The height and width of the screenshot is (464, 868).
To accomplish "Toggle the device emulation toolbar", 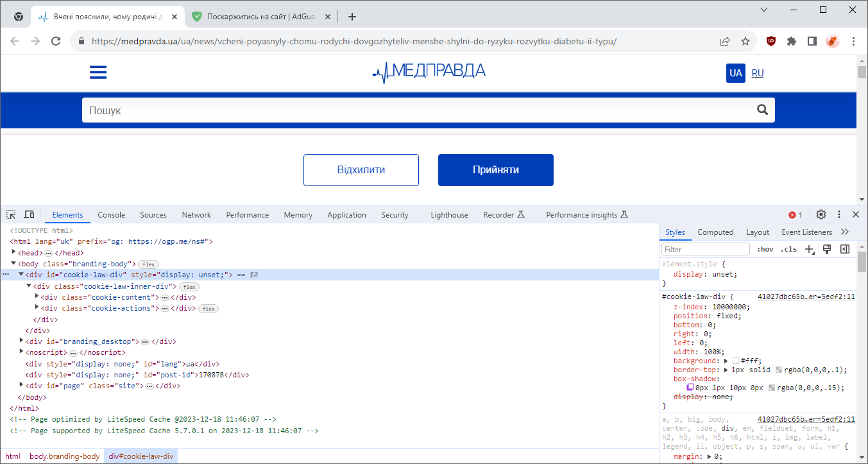I will [29, 214].
